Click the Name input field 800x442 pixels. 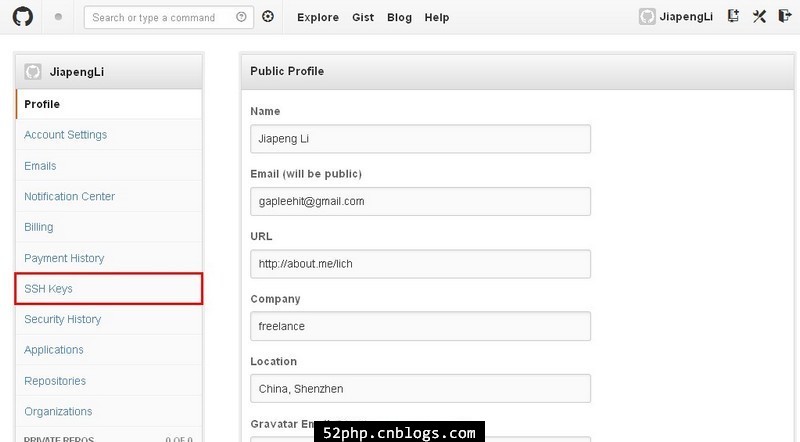[x=420, y=139]
